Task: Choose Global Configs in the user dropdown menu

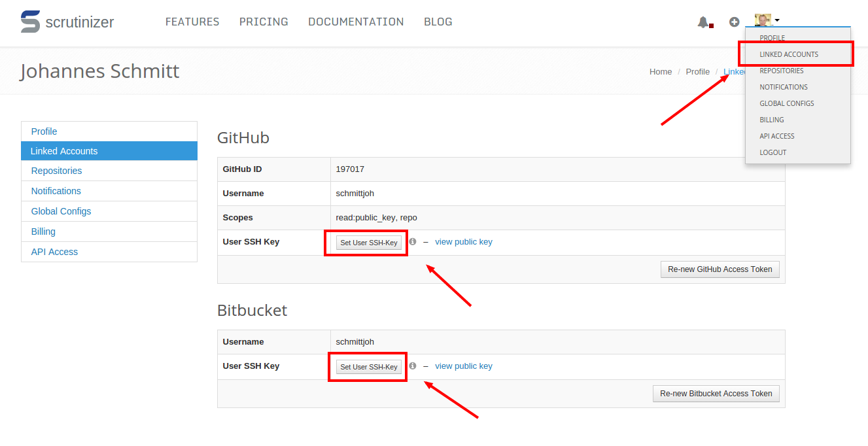Action: coord(798,103)
